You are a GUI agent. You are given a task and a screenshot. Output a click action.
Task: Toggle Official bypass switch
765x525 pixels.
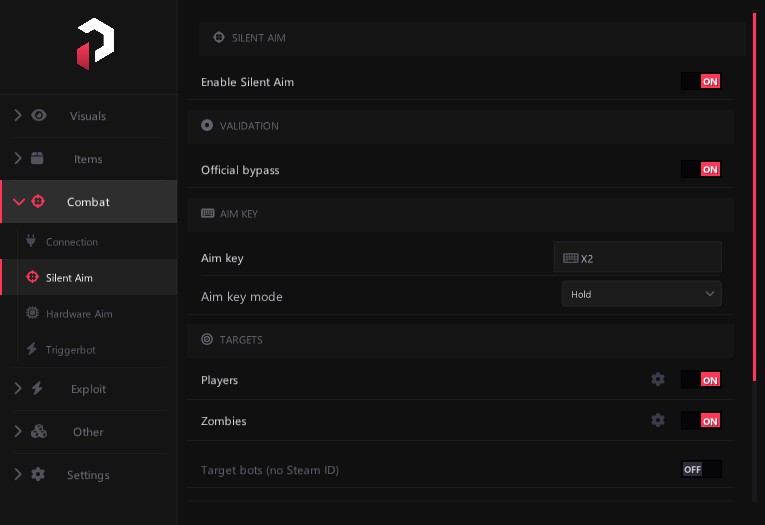point(701,169)
